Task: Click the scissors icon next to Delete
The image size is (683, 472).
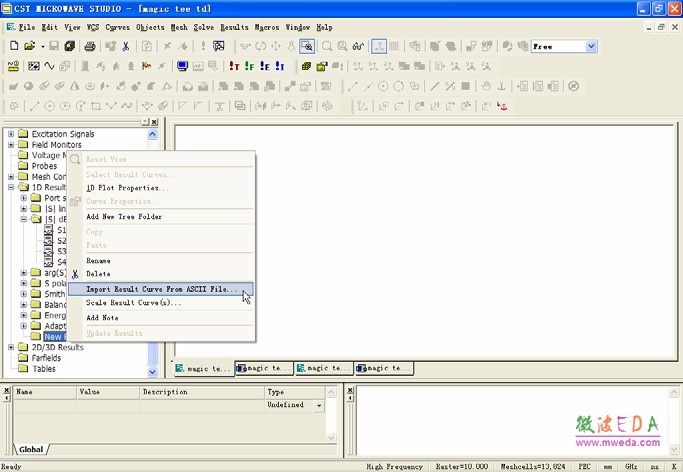Action: [75, 274]
